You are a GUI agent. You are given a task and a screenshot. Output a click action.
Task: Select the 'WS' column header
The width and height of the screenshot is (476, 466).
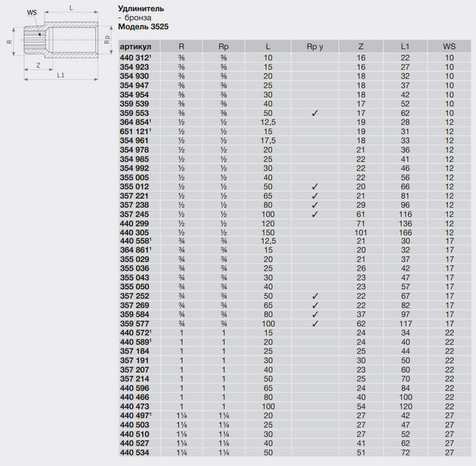coord(449,46)
